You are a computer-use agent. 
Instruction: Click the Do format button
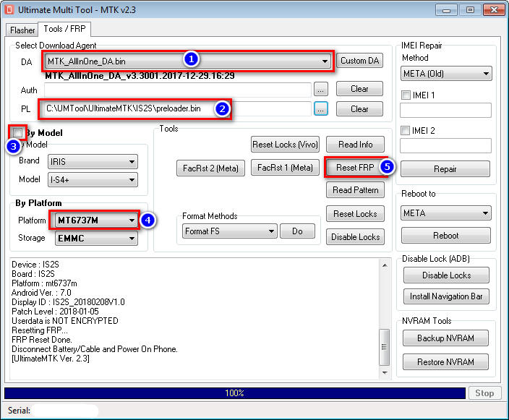[x=297, y=231]
